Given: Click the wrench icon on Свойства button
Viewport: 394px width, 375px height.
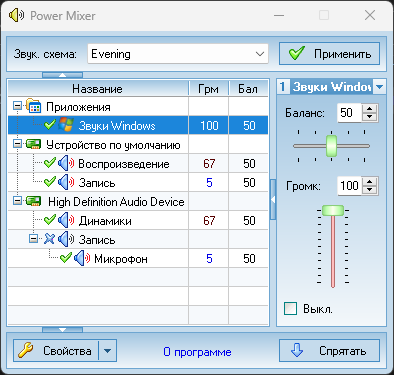Looking at the screenshot, I should pyautogui.click(x=26, y=351).
